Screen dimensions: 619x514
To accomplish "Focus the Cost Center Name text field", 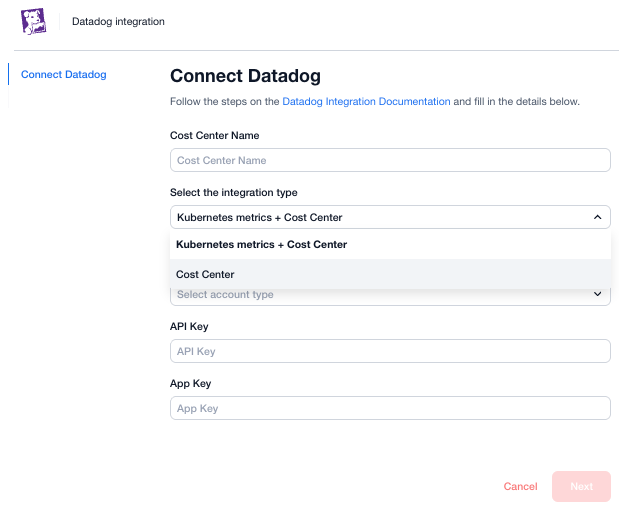I will pyautogui.click(x=390, y=160).
